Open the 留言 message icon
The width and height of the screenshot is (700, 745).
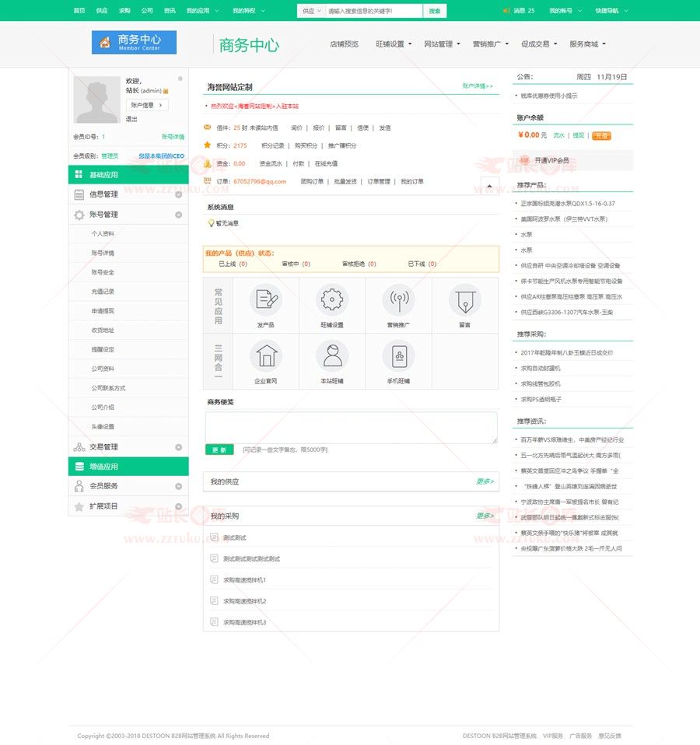point(464,299)
